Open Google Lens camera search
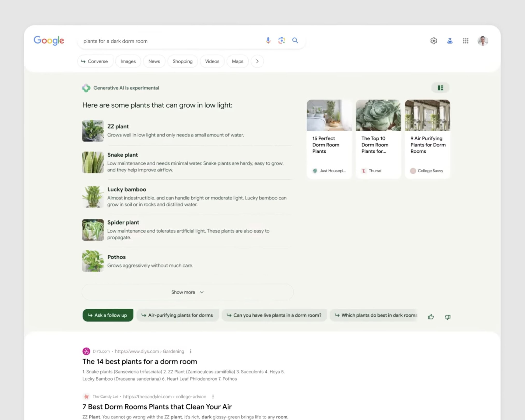Screen dimensions: 525x420 click(282, 40)
